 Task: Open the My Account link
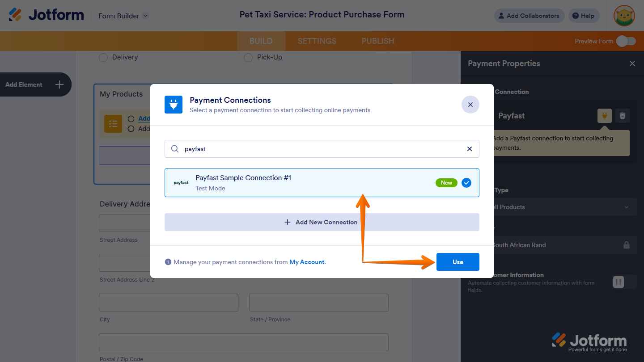click(307, 262)
